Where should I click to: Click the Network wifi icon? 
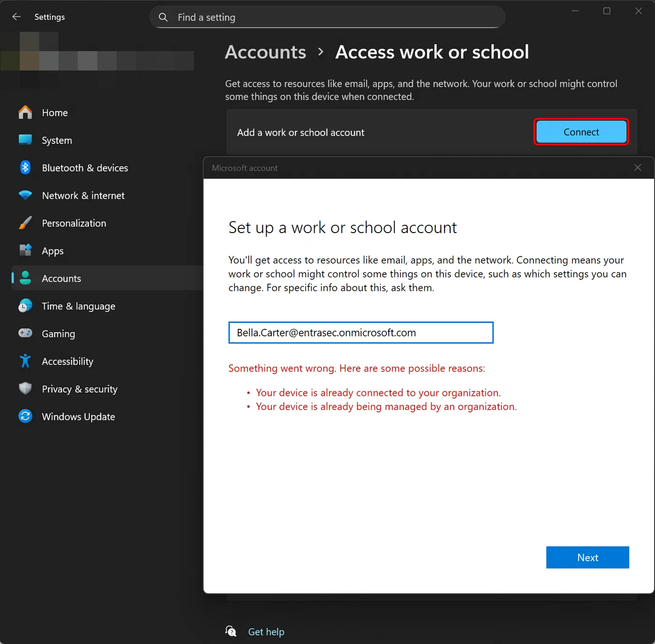click(x=25, y=195)
